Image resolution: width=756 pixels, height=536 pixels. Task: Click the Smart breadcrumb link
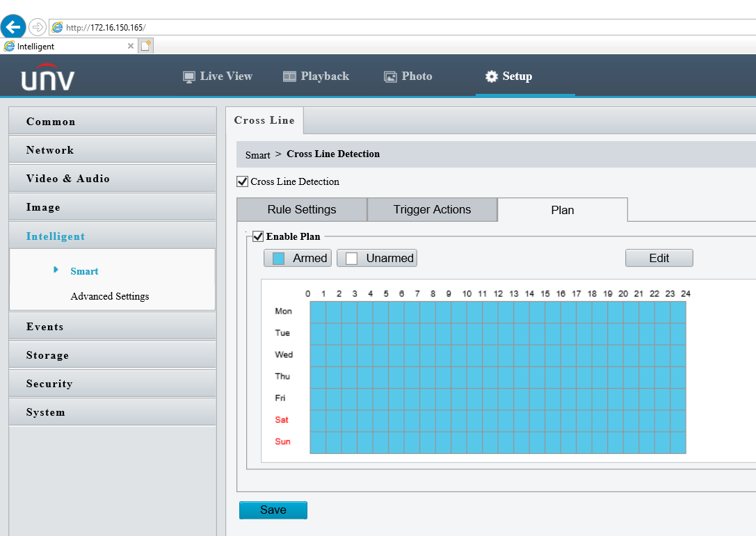coord(257,155)
